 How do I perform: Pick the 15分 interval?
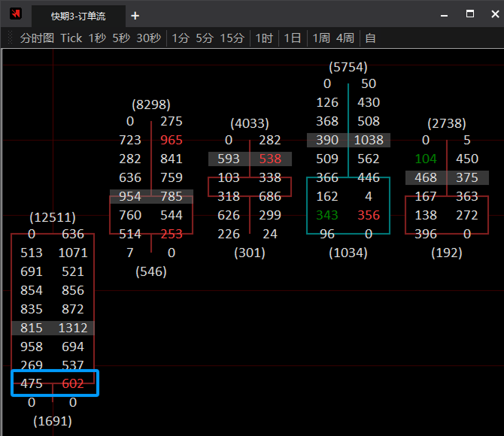[x=232, y=38]
